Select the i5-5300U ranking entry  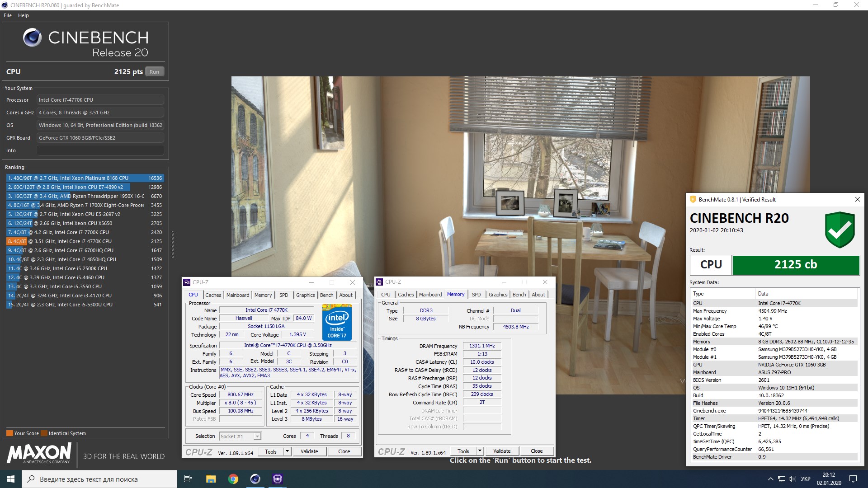(85, 305)
